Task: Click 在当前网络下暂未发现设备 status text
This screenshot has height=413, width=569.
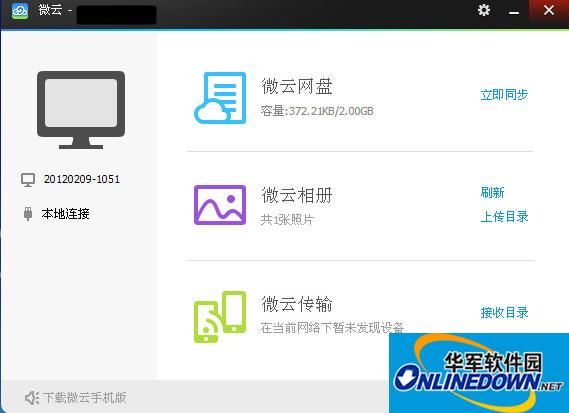Action: pyautogui.click(x=332, y=328)
